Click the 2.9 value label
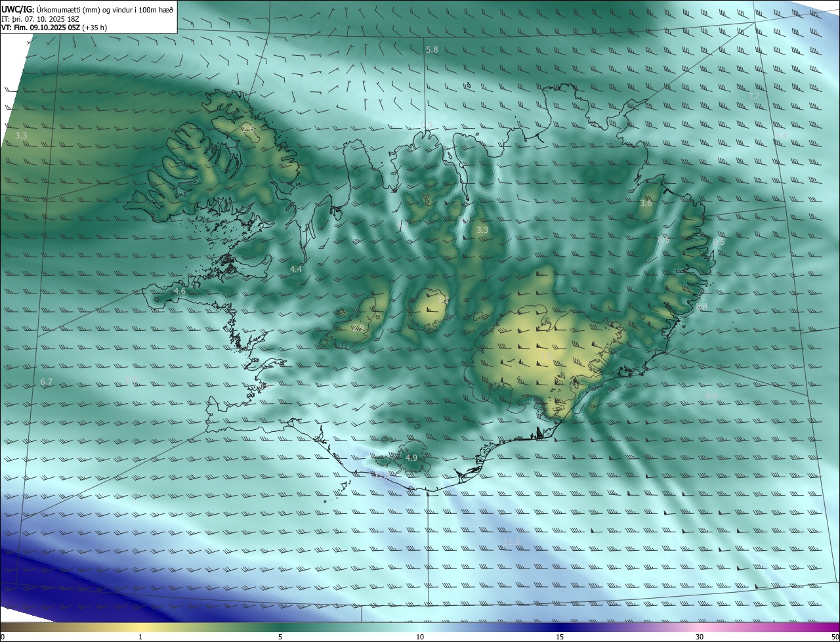840x642 pixels. coord(358,328)
